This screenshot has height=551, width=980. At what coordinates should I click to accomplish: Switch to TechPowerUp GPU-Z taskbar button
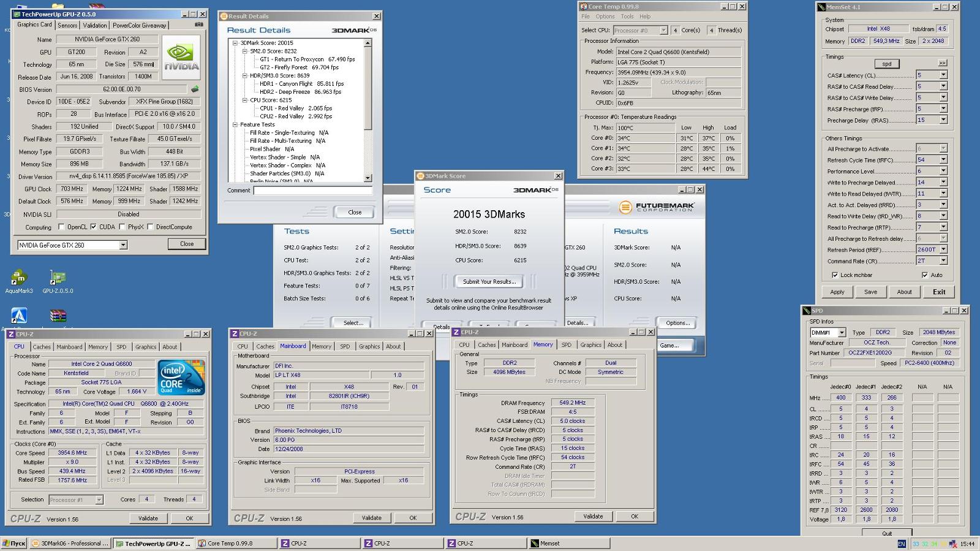click(154, 544)
